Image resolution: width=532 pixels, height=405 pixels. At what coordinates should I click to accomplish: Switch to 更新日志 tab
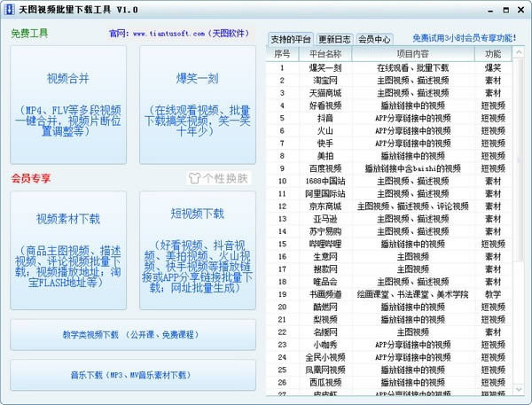[334, 39]
